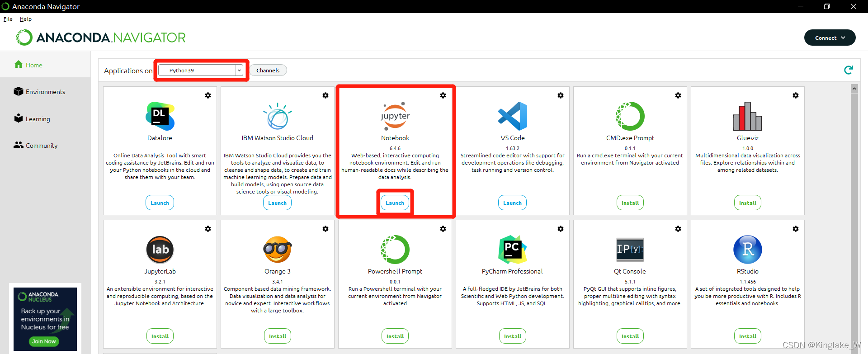
Task: Open the Channels dialog
Action: click(268, 70)
